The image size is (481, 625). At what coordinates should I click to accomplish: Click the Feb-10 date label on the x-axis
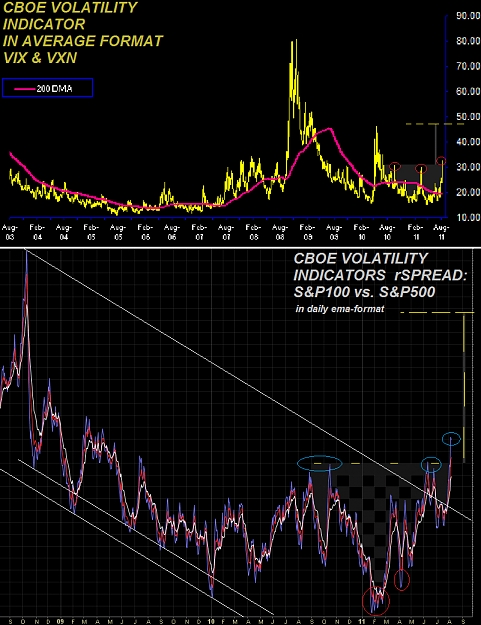pyautogui.click(x=361, y=232)
